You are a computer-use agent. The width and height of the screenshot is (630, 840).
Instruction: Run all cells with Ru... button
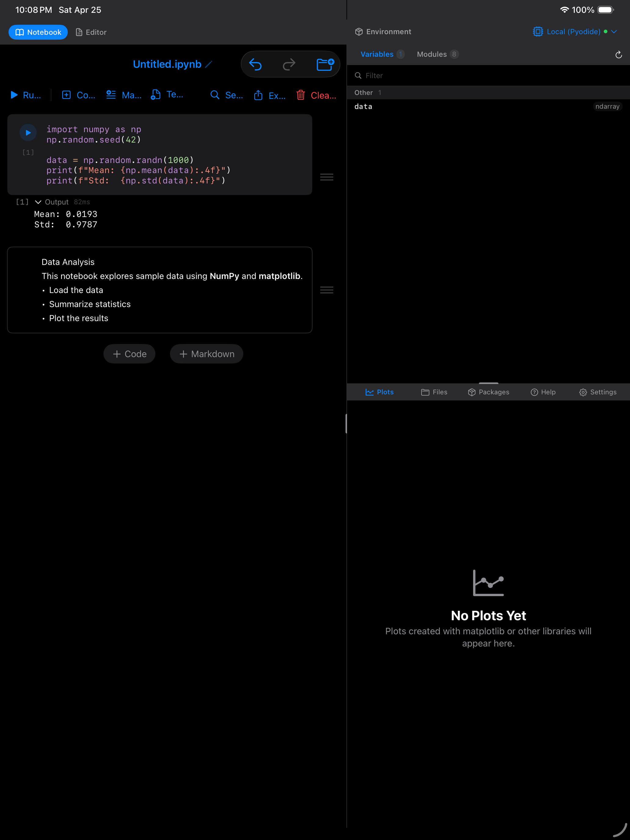(x=26, y=95)
